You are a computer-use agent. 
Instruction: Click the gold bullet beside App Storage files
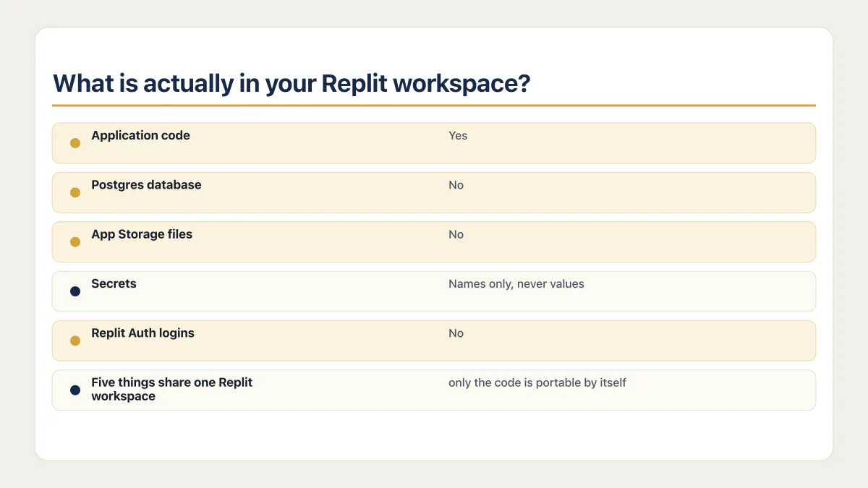(75, 241)
